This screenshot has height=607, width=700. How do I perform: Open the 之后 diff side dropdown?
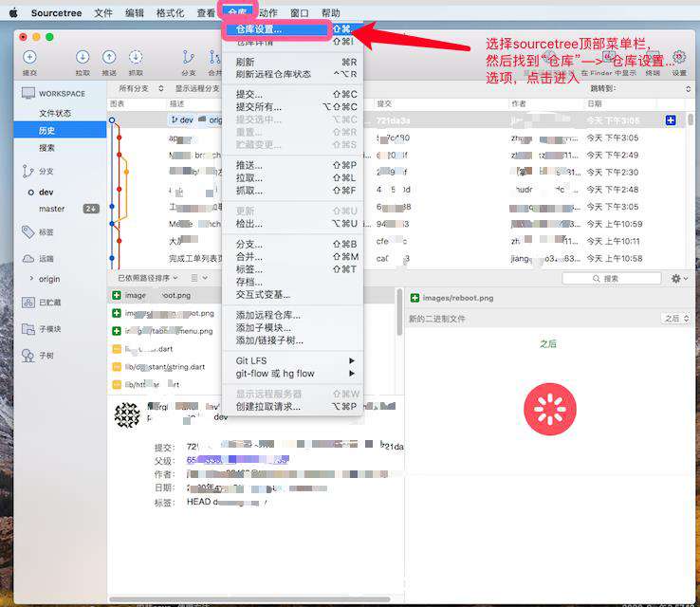[x=676, y=319]
